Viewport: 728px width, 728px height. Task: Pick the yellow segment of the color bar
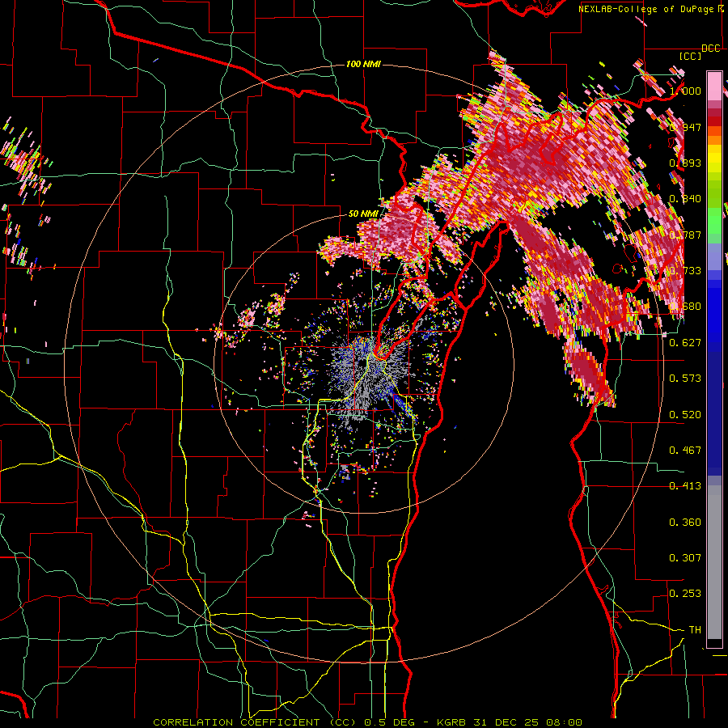[714, 159]
